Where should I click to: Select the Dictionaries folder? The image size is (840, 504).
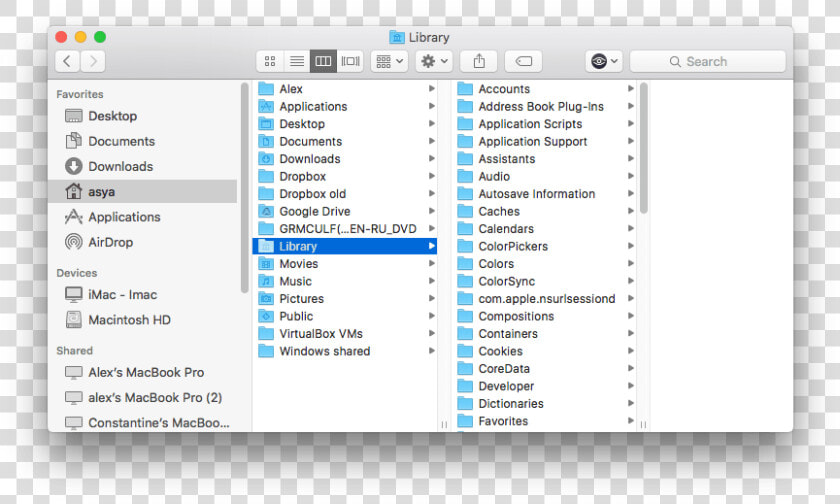pyautogui.click(x=545, y=403)
